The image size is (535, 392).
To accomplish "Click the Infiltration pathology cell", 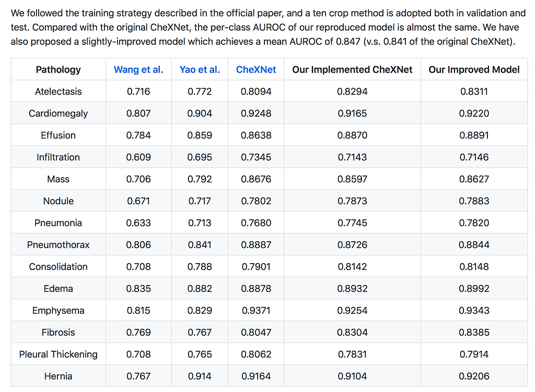I will click(x=58, y=157).
